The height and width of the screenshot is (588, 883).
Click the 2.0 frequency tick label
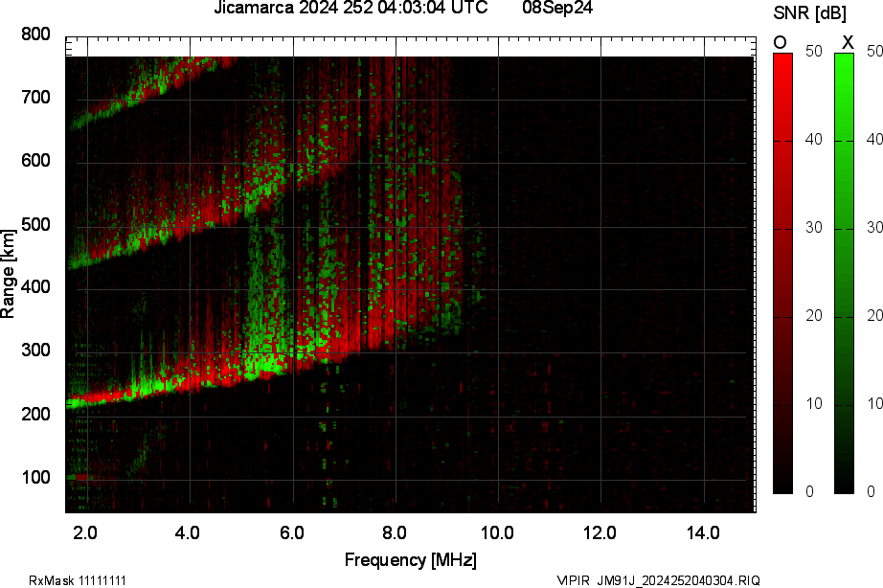tap(85, 532)
